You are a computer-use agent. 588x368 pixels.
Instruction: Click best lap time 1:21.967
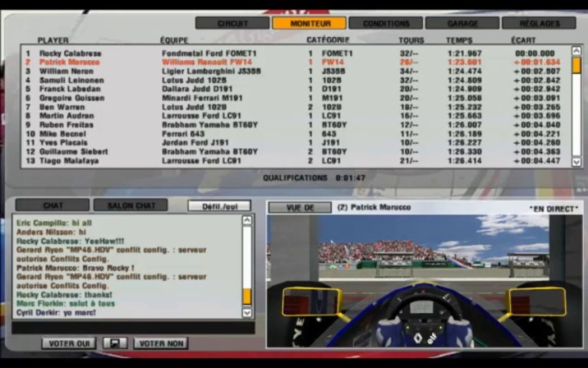coord(464,53)
